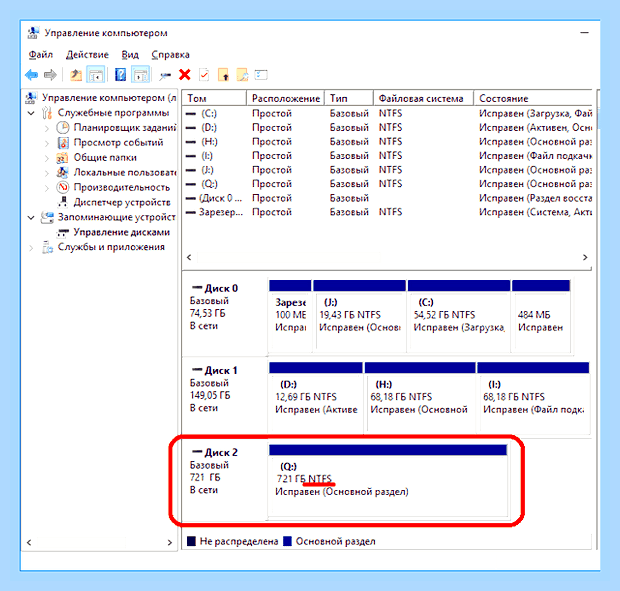Select Планировщик заданий in the tree
The height and width of the screenshot is (591, 620).
coord(125,128)
